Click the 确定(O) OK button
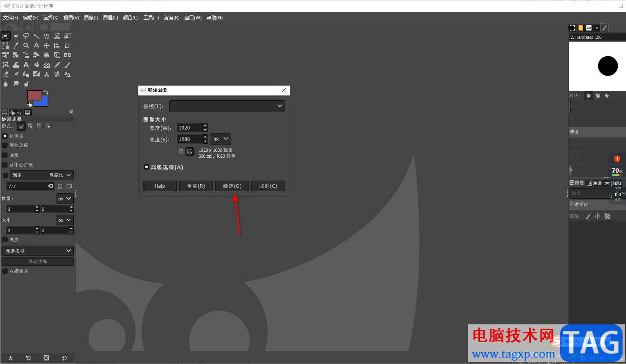The width and height of the screenshot is (626, 364). click(x=232, y=186)
